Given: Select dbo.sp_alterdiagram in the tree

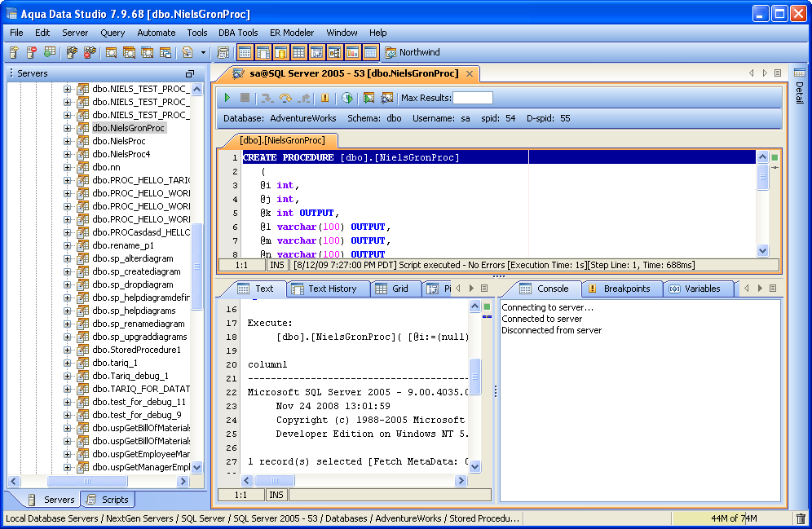Looking at the screenshot, I should pyautogui.click(x=132, y=258).
